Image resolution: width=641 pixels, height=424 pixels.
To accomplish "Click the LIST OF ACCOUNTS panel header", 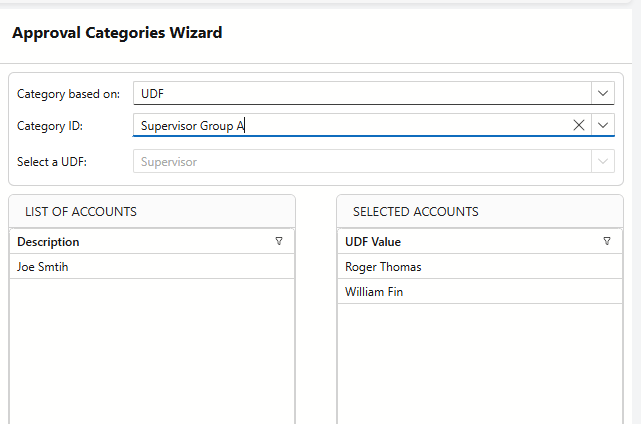I will (81, 212).
